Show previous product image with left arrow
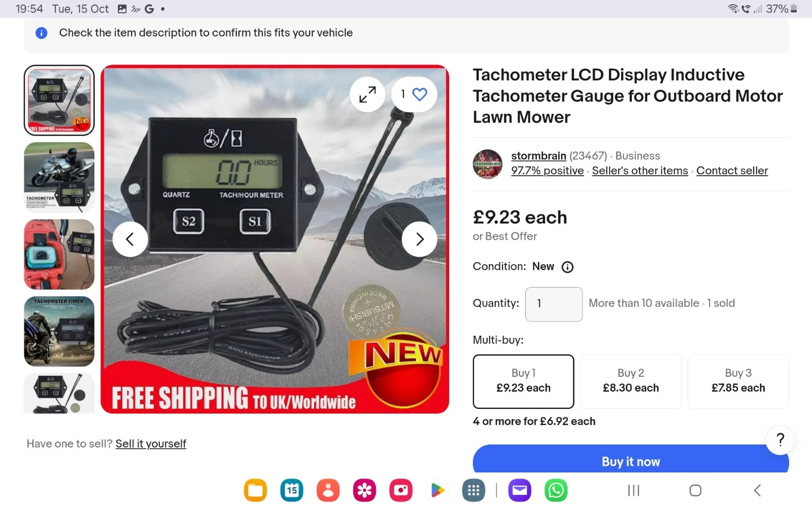The width and height of the screenshot is (812, 508). 130,239
